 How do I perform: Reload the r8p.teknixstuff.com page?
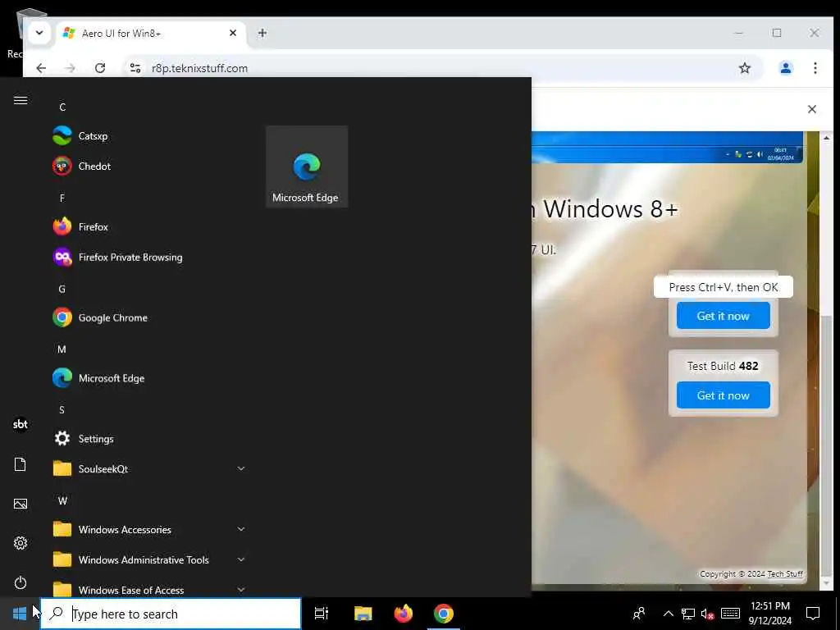pos(100,68)
